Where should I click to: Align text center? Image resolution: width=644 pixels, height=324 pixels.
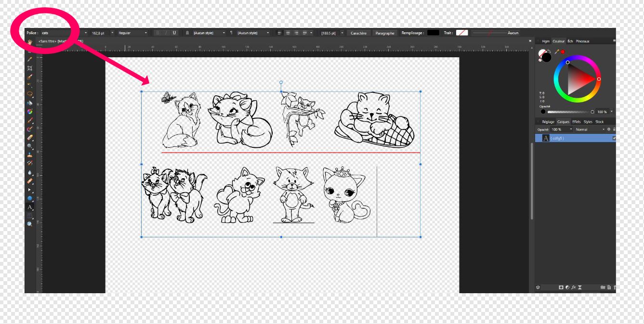point(288,33)
